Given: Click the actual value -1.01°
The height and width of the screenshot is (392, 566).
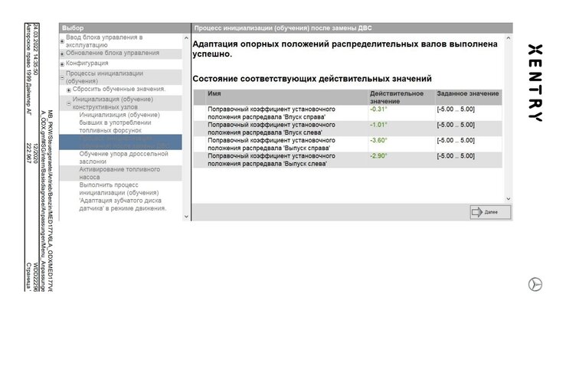Looking at the screenshot, I should [378, 125].
